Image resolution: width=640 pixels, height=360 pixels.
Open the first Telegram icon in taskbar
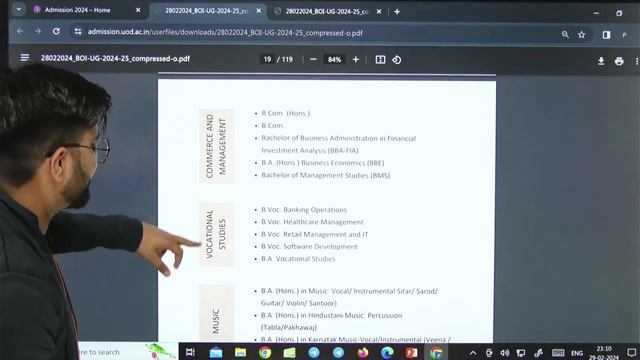point(313,352)
